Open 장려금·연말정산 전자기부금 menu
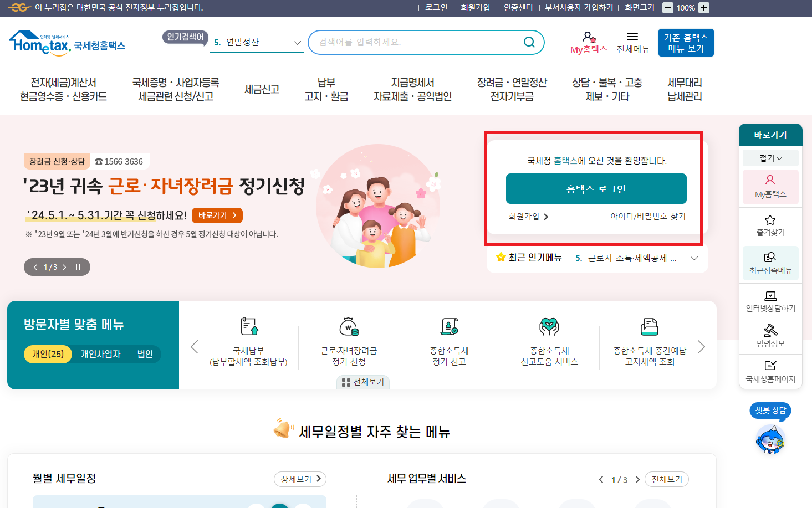Screen dimensions: 812x508 (512, 89)
